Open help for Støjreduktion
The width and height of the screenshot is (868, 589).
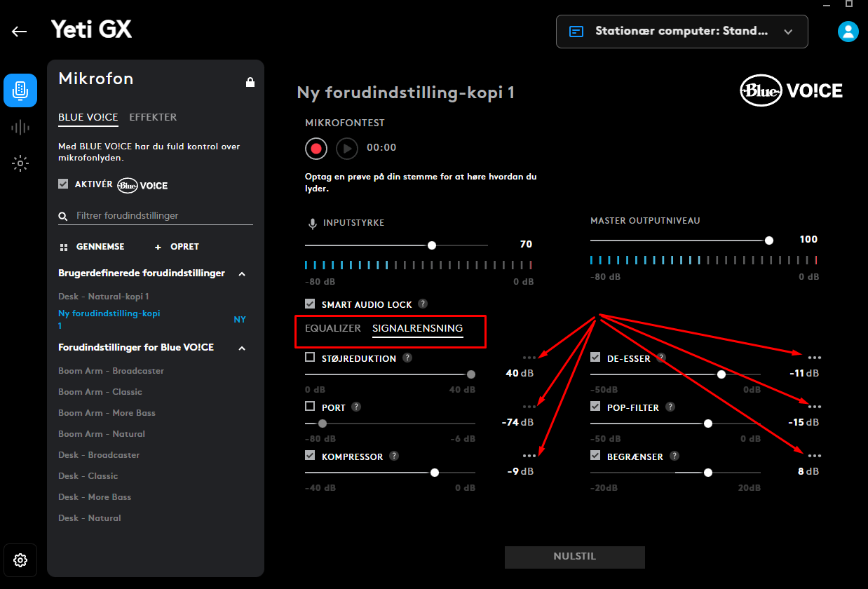coord(407,358)
